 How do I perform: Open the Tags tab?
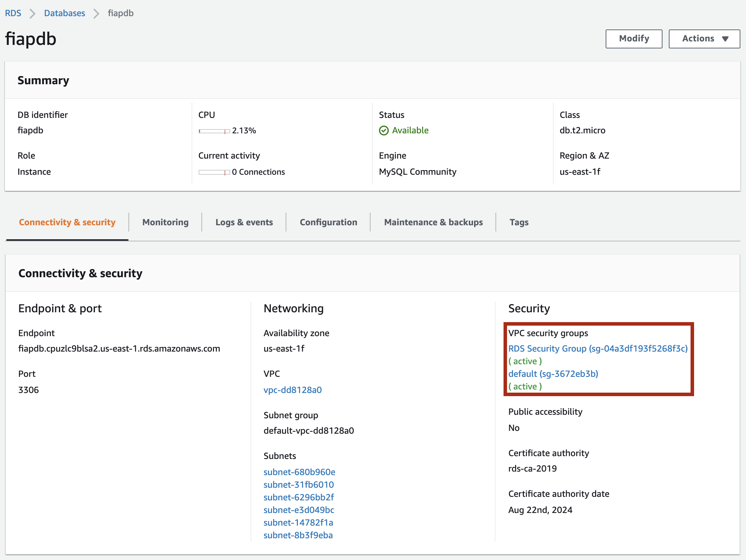point(519,222)
